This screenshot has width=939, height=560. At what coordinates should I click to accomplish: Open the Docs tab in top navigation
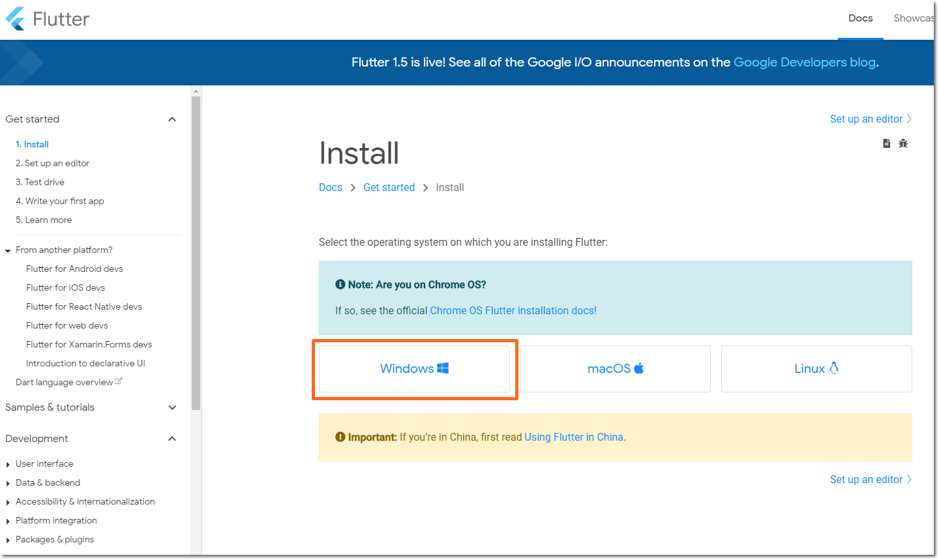(861, 18)
